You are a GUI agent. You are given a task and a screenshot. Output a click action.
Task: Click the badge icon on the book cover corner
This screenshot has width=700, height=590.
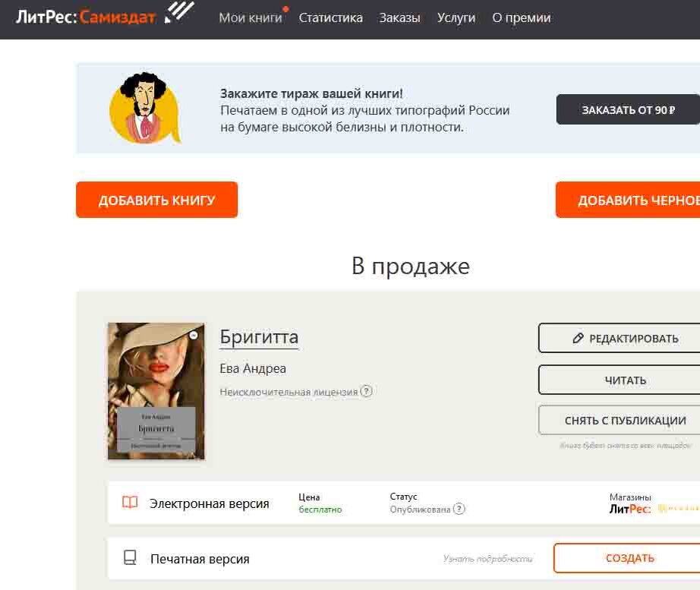[194, 336]
